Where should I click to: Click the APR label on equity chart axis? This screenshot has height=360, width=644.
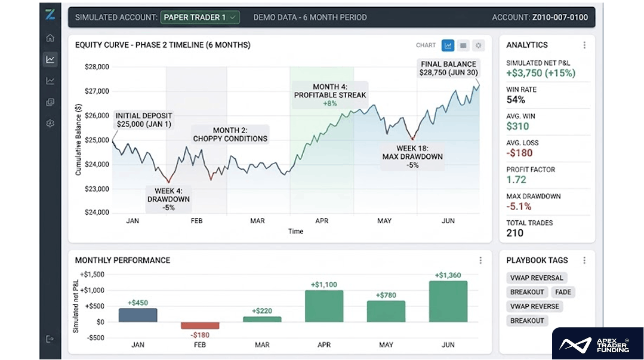pos(322,221)
